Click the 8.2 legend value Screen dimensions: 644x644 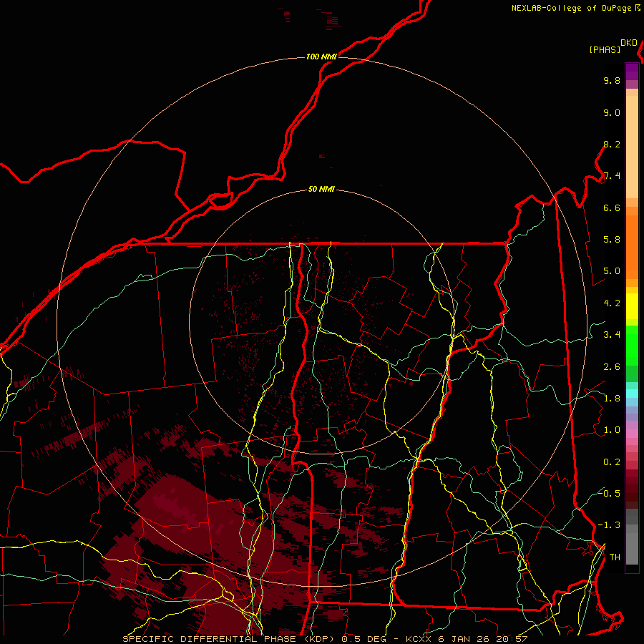pos(612,144)
